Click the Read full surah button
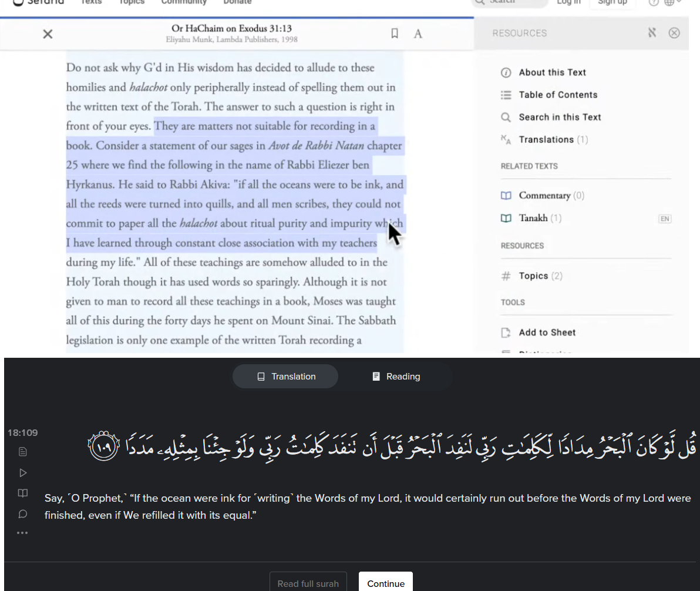The image size is (700, 591). point(308,582)
